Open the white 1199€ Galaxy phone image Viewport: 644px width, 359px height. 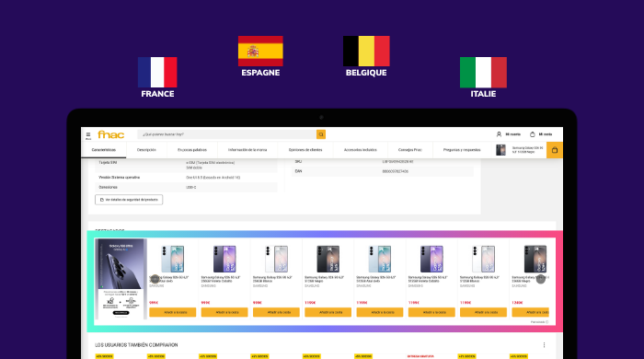coord(483,259)
